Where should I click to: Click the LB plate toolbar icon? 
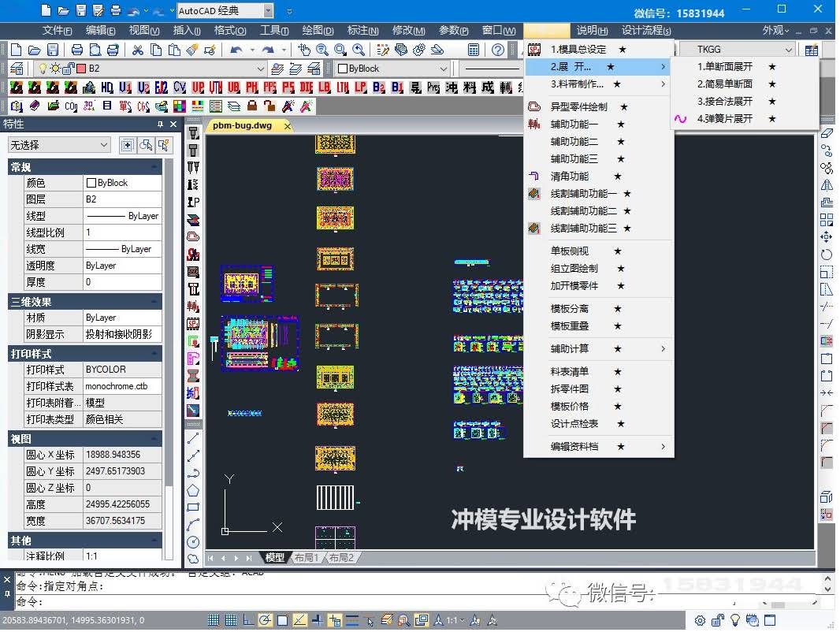[325, 87]
